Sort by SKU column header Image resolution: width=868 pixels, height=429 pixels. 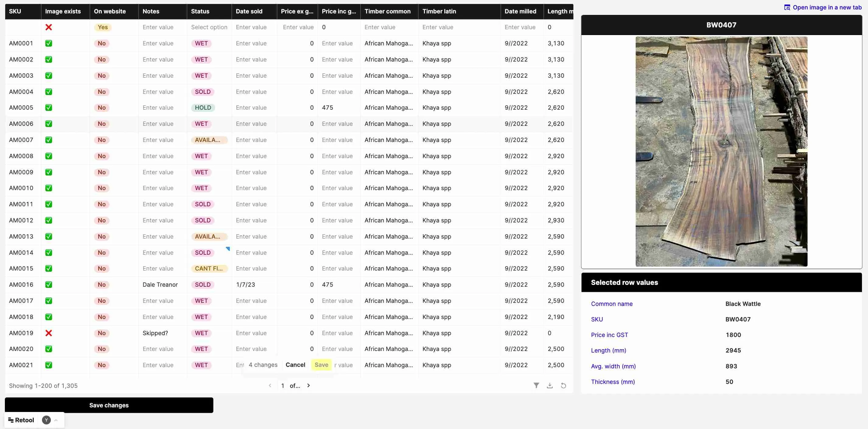click(x=23, y=12)
